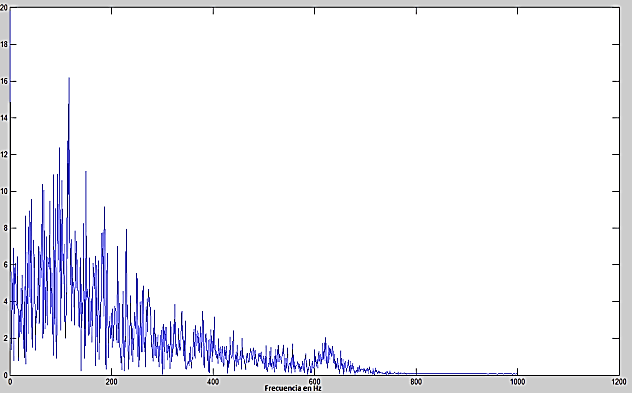Screen dimensions: 632x393
Task: Click the y-axis tick label 14
Action: (4, 118)
